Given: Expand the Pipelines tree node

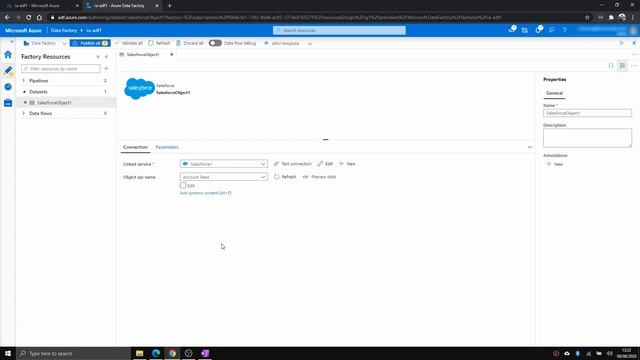Looking at the screenshot, I should [x=24, y=81].
